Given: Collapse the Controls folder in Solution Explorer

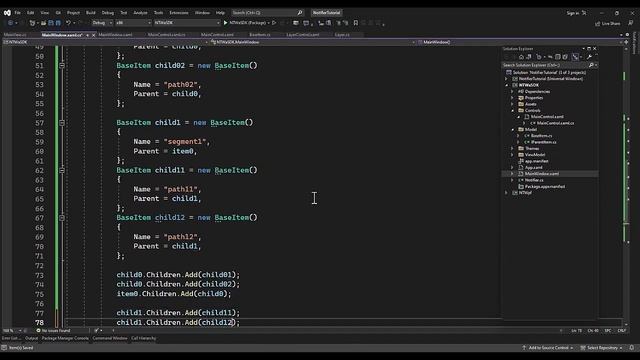Looking at the screenshot, I should click(x=513, y=111).
